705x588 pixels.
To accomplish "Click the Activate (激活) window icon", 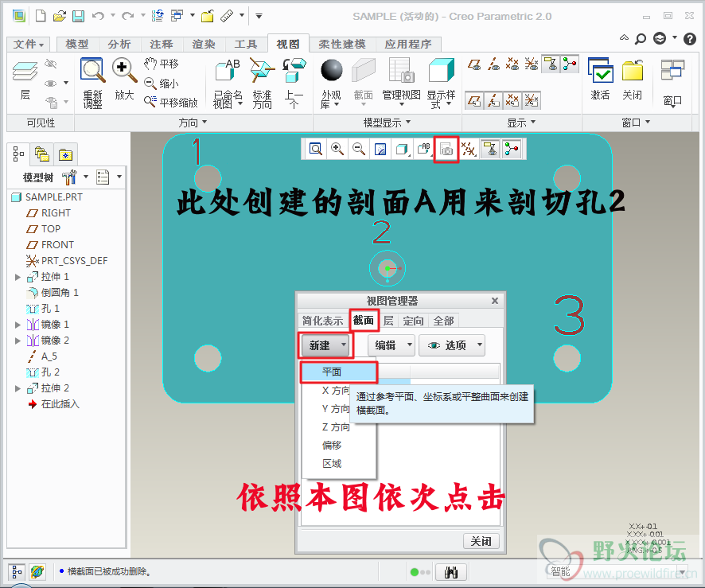I will 601,79.
